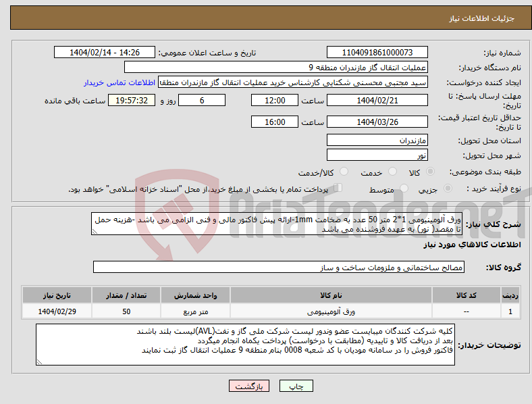Screen dimensions: 532x404
Task: Click the request creator name field
Action: click(x=293, y=82)
